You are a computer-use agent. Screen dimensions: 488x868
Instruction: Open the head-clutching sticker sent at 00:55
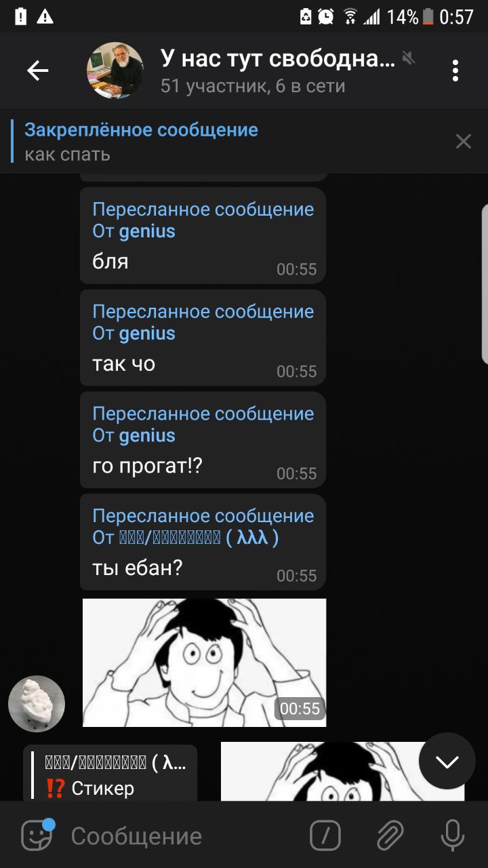(204, 663)
